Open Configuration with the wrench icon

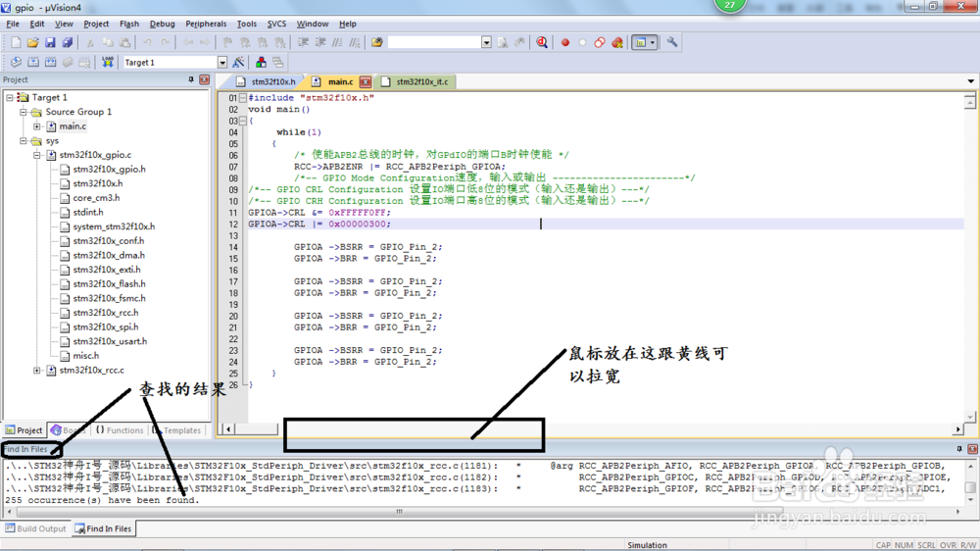point(672,42)
